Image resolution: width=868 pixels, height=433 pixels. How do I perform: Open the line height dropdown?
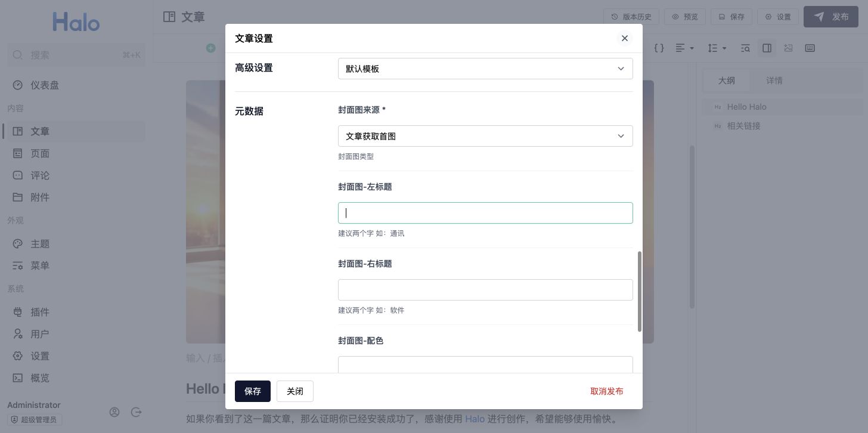717,48
